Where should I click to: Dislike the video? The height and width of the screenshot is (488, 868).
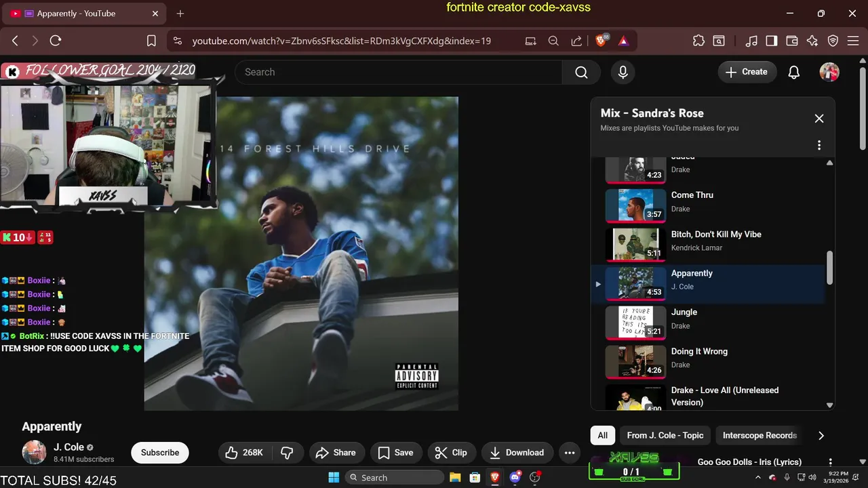tap(287, 453)
